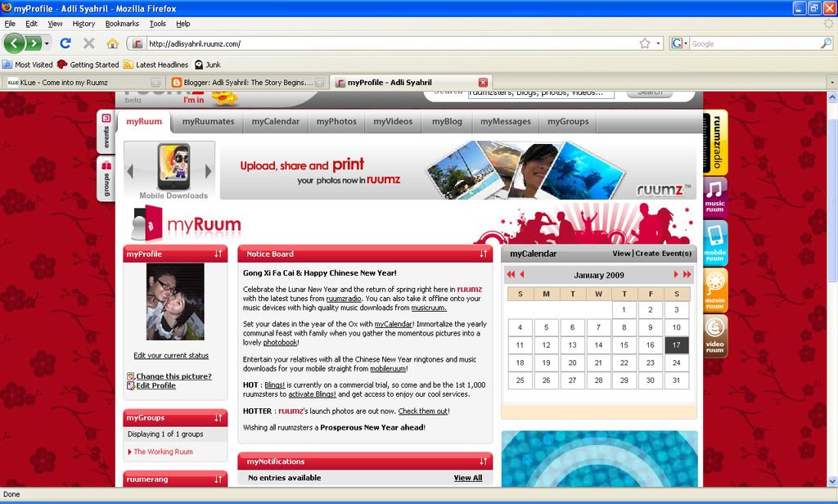The width and height of the screenshot is (838, 504).
Task: Click Change this picture? link
Action: click(173, 376)
